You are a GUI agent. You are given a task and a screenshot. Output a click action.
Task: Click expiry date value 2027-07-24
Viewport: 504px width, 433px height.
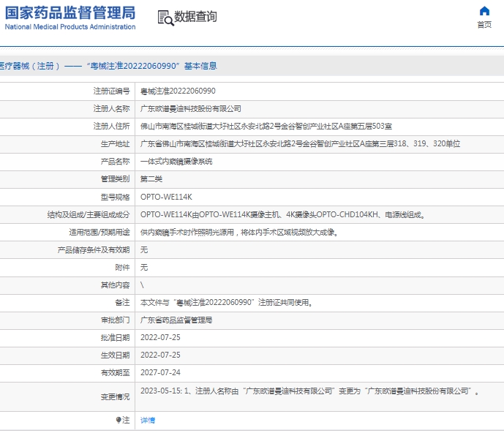(x=160, y=372)
